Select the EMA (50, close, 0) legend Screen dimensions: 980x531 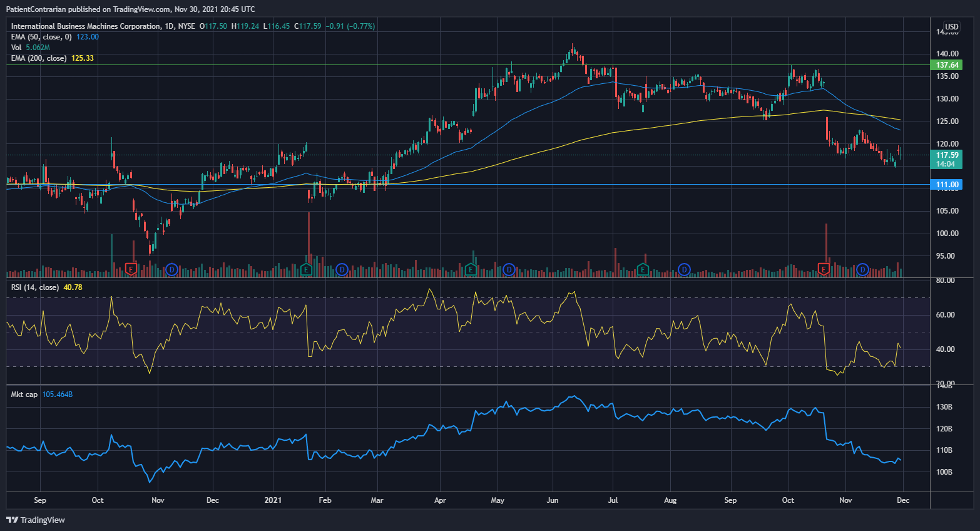click(x=41, y=37)
